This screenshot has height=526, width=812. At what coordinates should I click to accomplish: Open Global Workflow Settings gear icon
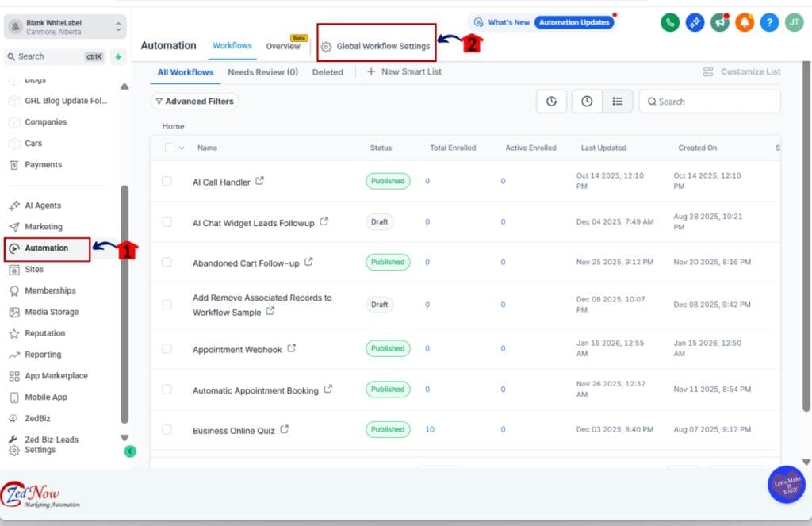326,46
